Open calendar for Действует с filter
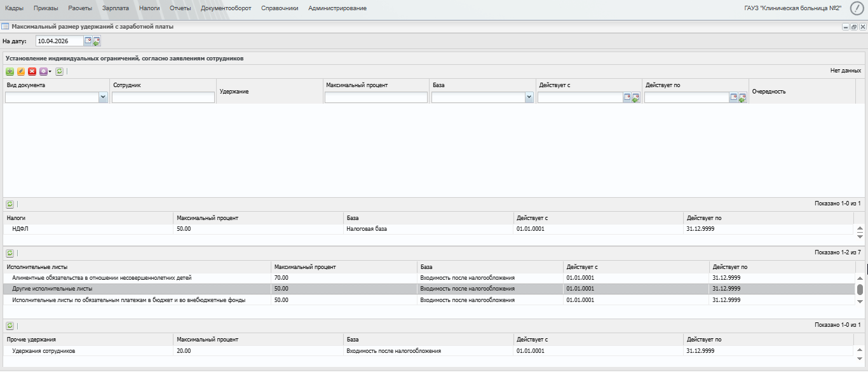Image resolution: width=868 pixels, height=372 pixels. point(627,97)
